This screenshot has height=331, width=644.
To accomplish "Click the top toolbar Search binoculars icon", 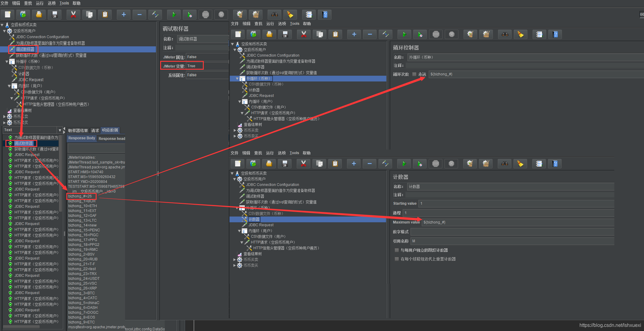I will pyautogui.click(x=274, y=15).
